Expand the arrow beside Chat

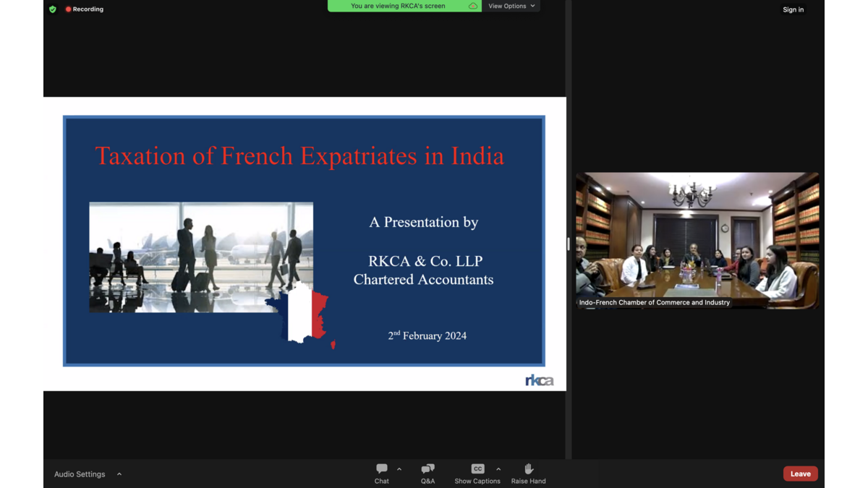(399, 469)
